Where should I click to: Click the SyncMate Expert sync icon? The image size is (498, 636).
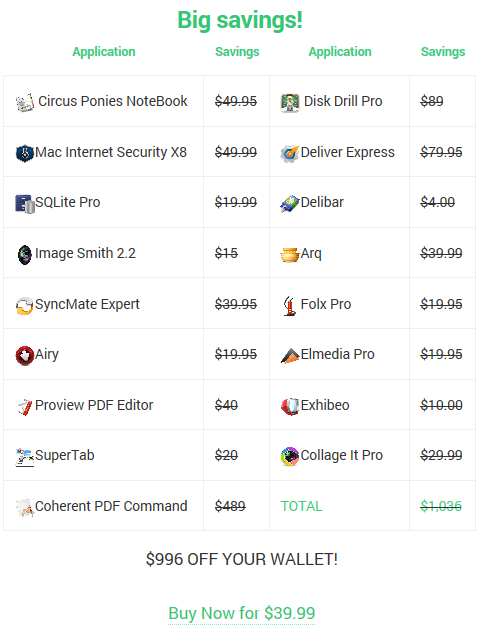25,305
